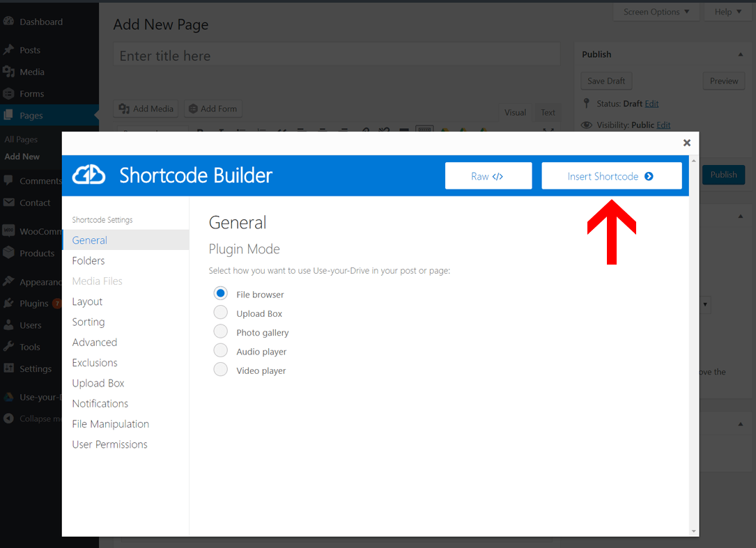Click the Users icon in the sidebar

click(x=8, y=325)
